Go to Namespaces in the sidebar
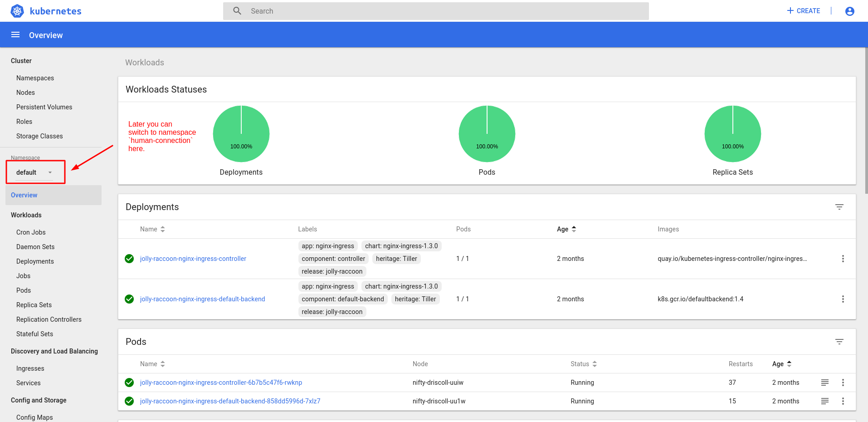The image size is (868, 422). (35, 78)
